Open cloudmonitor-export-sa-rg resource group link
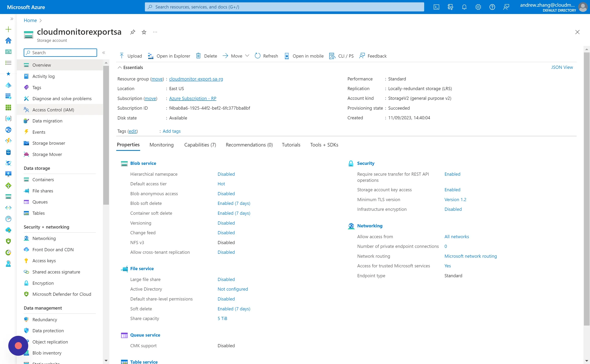This screenshot has width=590, height=364. 196,79
